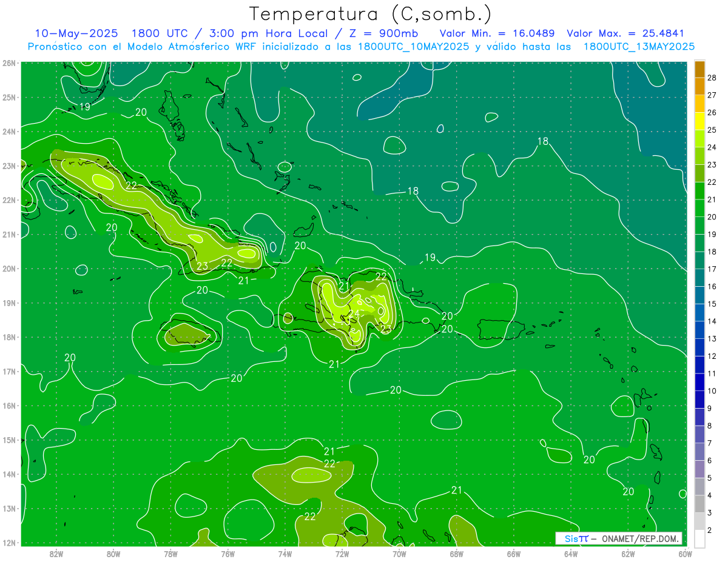Click the legend value "2"
Image resolution: width=728 pixels, height=562 pixels.
point(710,530)
